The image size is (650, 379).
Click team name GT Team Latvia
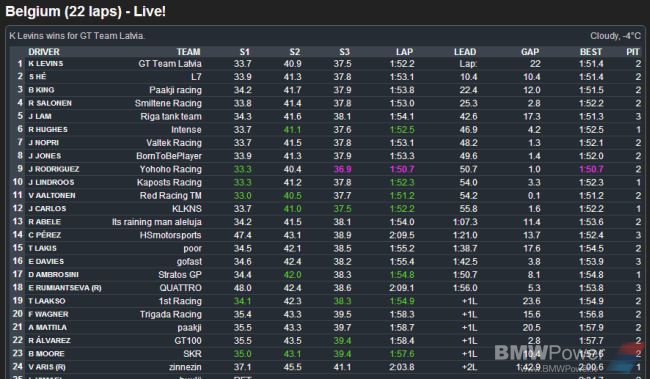click(170, 64)
